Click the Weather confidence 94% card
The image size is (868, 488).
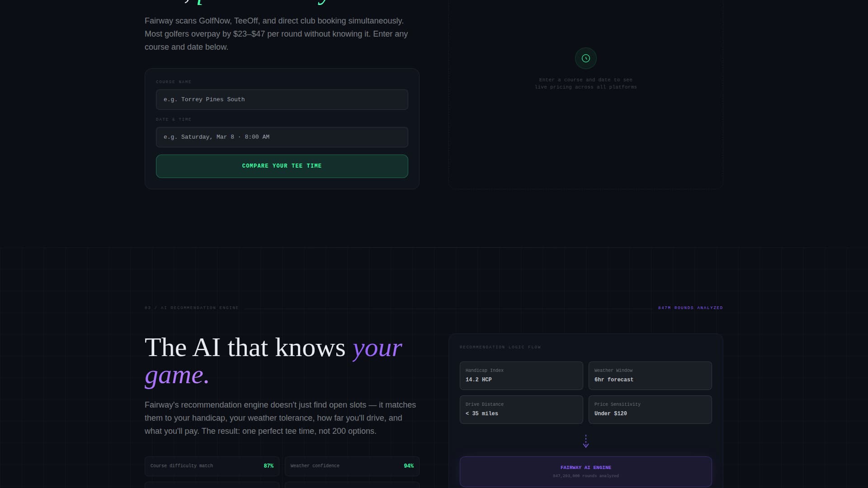352,466
